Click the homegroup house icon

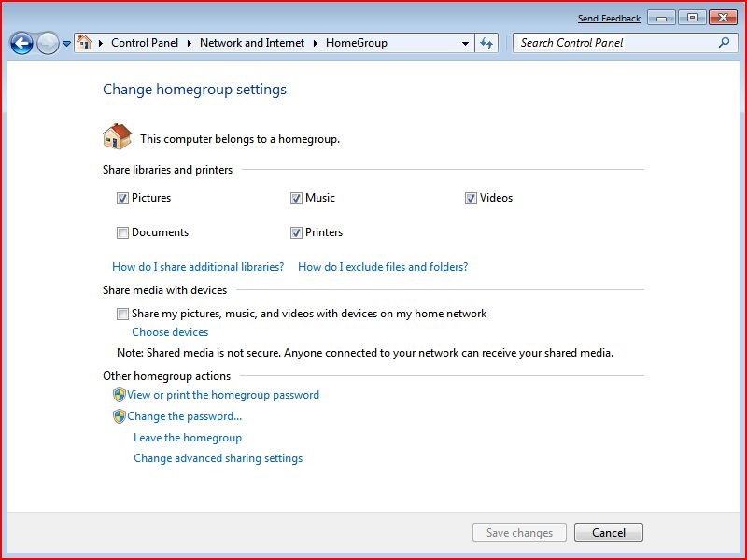point(118,136)
